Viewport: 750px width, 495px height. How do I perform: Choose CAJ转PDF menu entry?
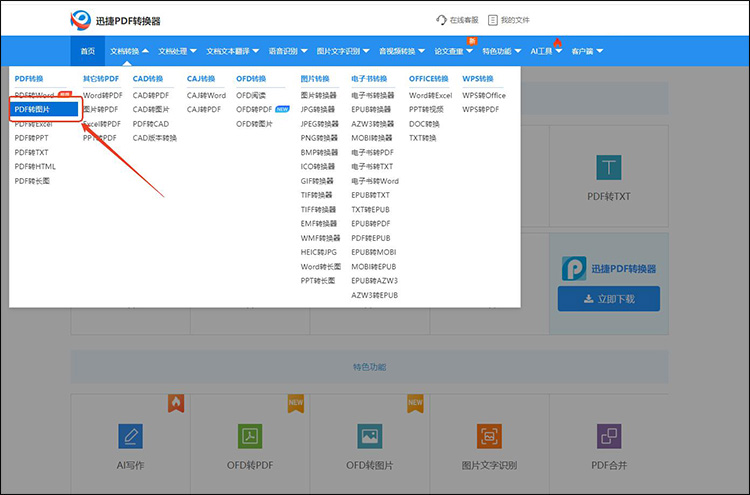204,110
